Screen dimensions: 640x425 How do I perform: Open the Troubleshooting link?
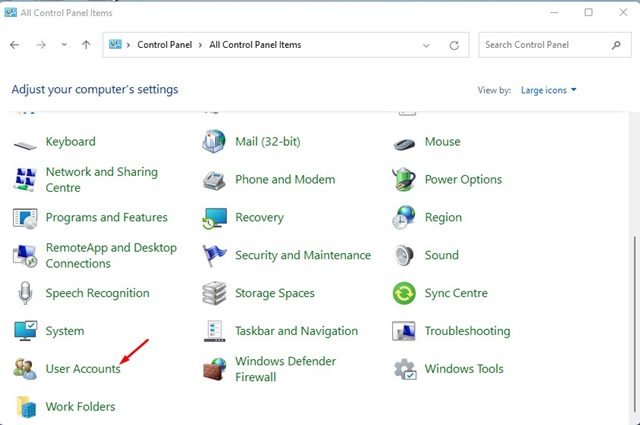(x=467, y=331)
